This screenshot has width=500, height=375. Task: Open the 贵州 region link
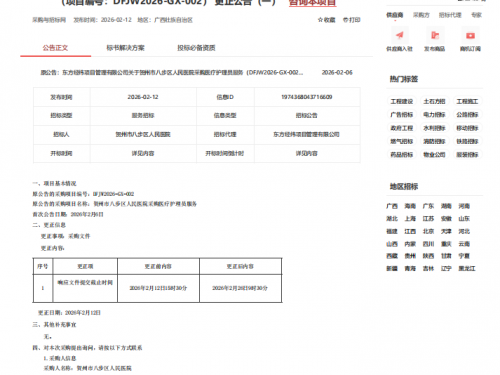point(410,256)
